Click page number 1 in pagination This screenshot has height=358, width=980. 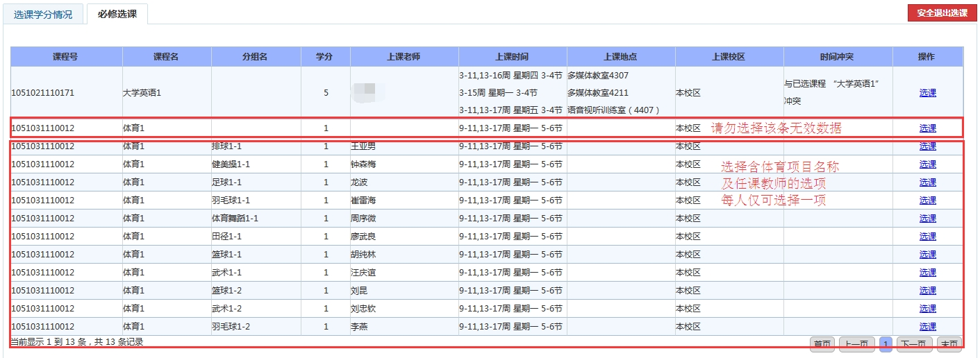[886, 344]
